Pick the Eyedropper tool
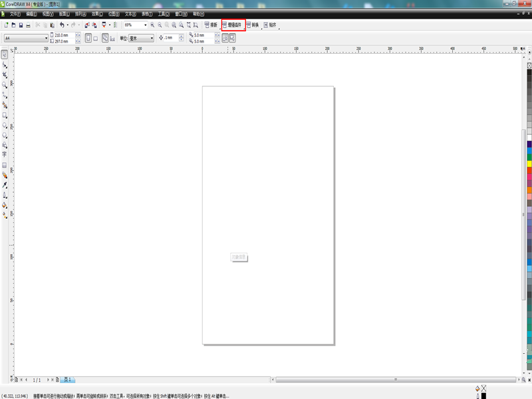Image resolution: width=532 pixels, height=399 pixels. coord(5,185)
